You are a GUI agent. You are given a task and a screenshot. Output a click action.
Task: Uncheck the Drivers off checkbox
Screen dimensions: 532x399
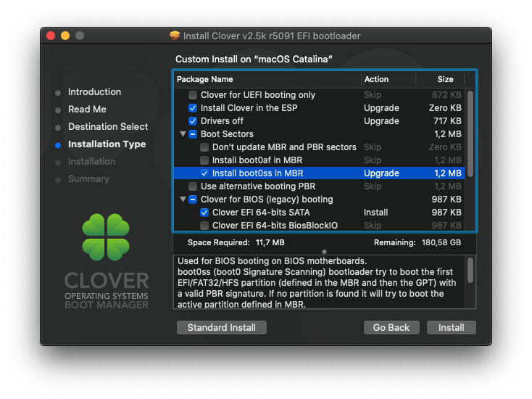pos(193,121)
